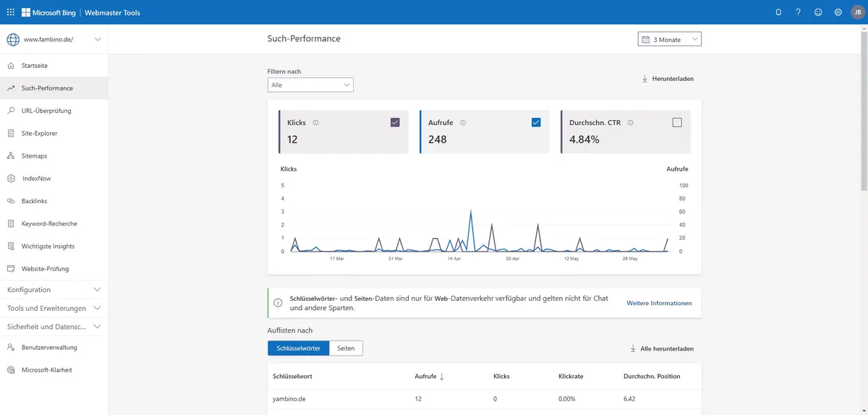868x415 pixels.
Task: Check the Durchschn. CTR checkbox
Action: point(677,122)
